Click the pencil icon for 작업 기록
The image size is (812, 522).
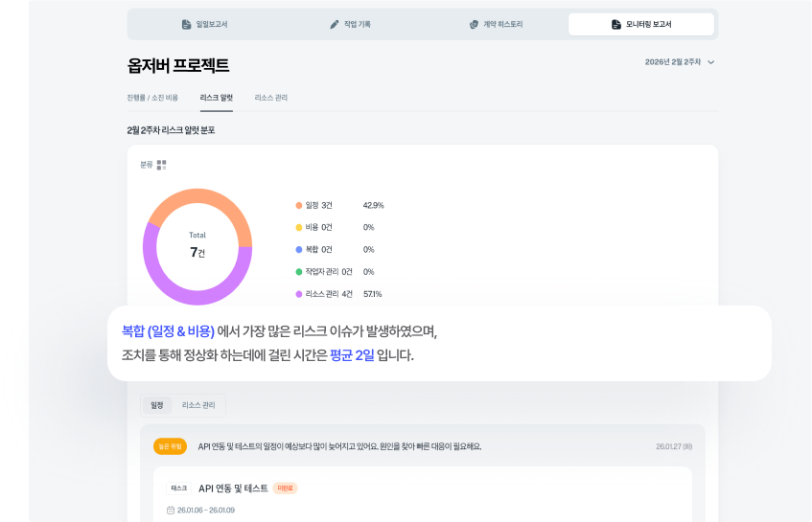pos(334,24)
